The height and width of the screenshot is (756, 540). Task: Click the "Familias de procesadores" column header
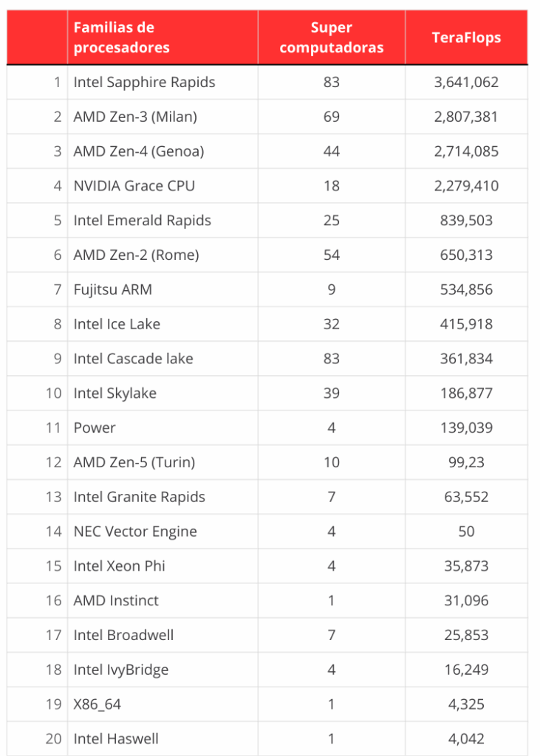(x=122, y=38)
